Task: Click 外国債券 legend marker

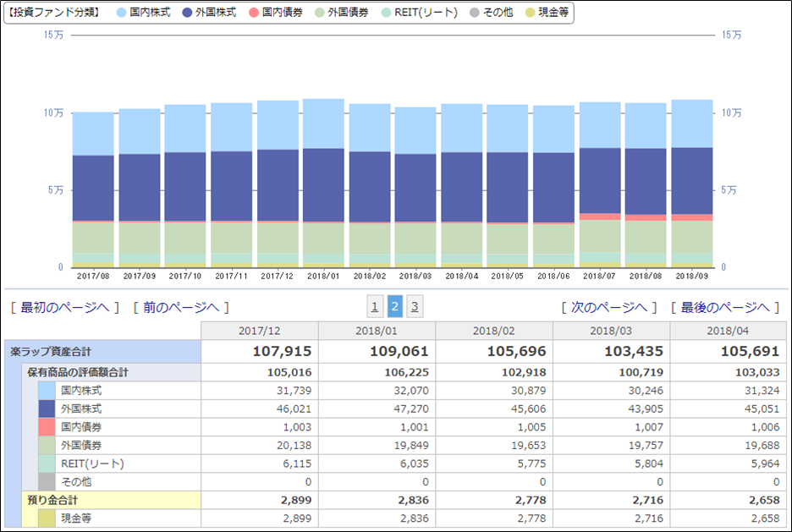Action: (x=319, y=13)
